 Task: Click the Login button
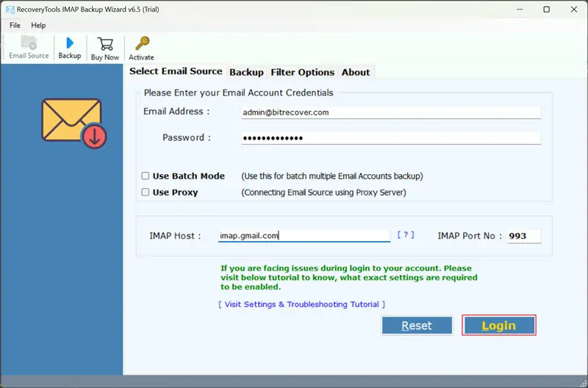(499, 326)
